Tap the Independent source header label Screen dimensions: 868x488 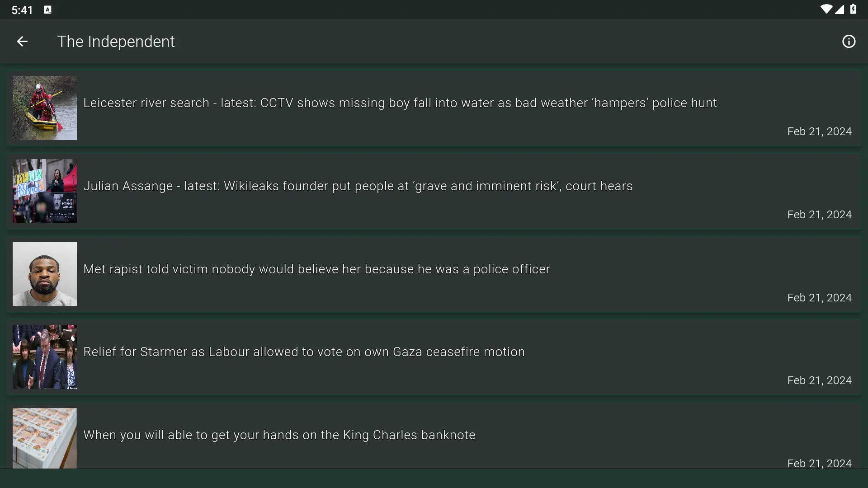pyautogui.click(x=116, y=41)
